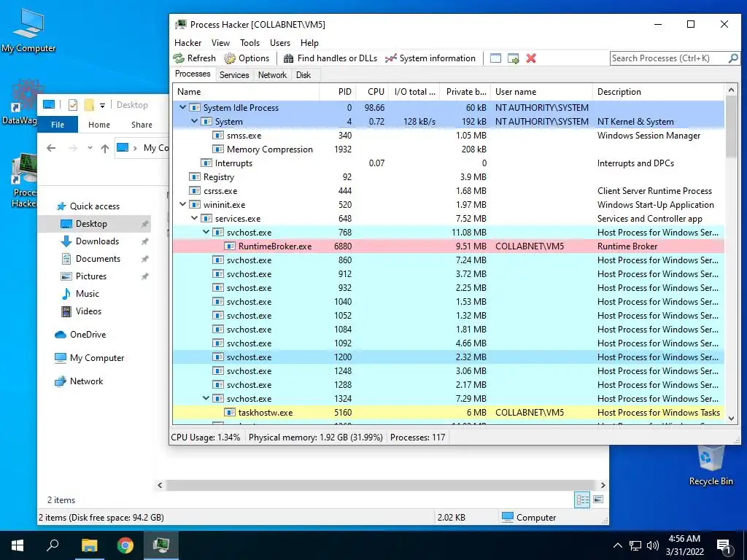
Task: Select the Processes tab
Action: pos(193,74)
